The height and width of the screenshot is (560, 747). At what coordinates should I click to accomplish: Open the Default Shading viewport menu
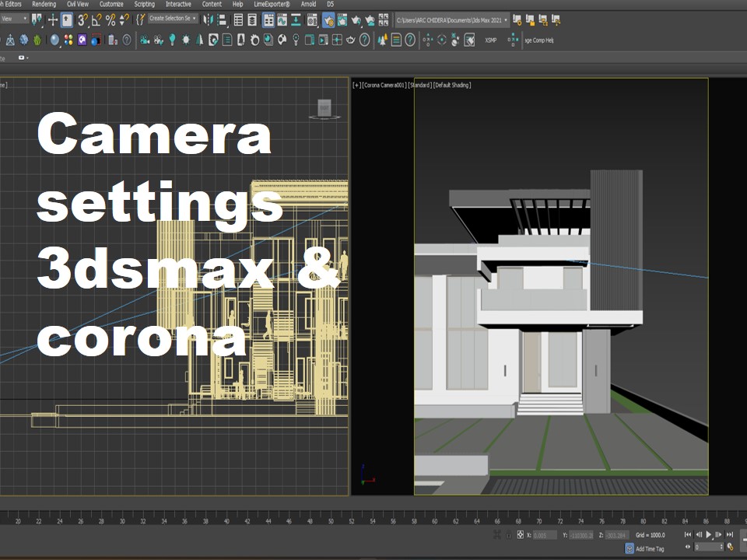coord(452,86)
